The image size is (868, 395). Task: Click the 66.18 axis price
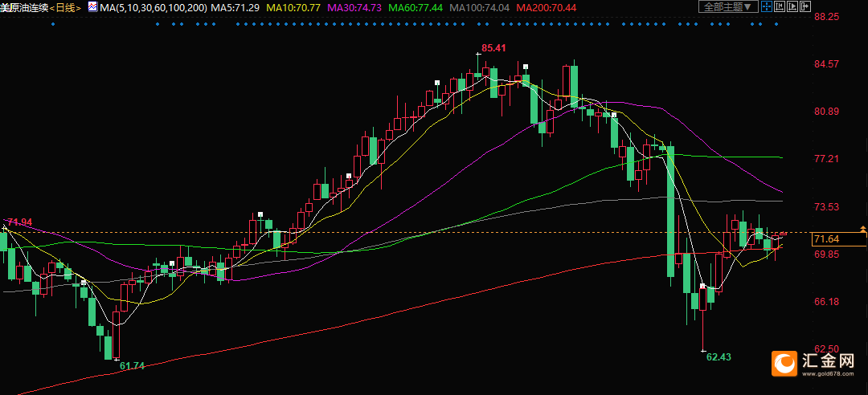coord(827,302)
